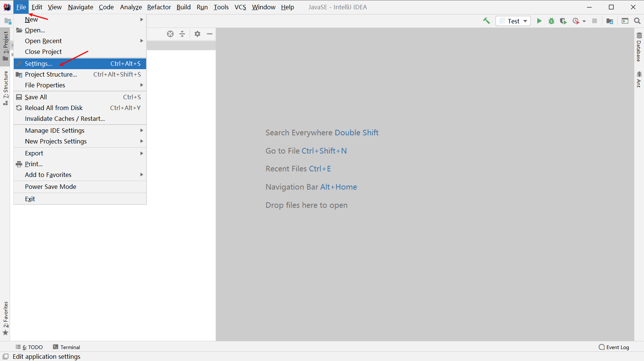Open the Run menu
Image resolution: width=644 pixels, height=361 pixels.
202,7
